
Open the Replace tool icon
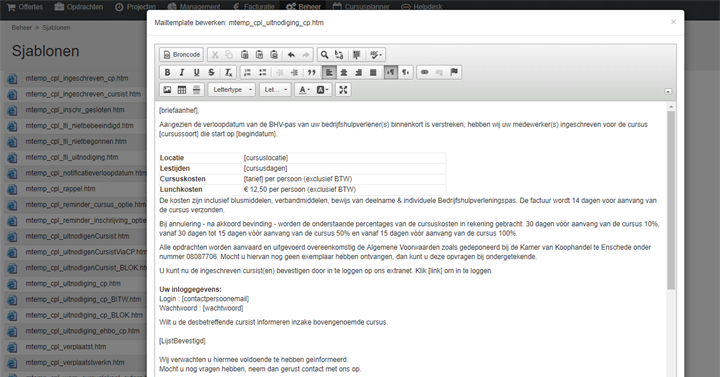pos(339,55)
